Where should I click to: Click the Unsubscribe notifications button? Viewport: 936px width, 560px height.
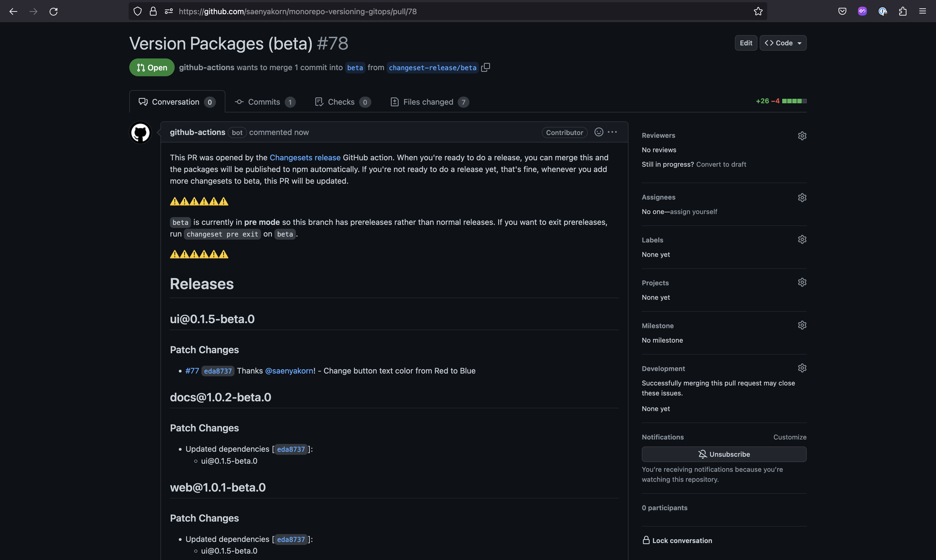pyautogui.click(x=724, y=454)
